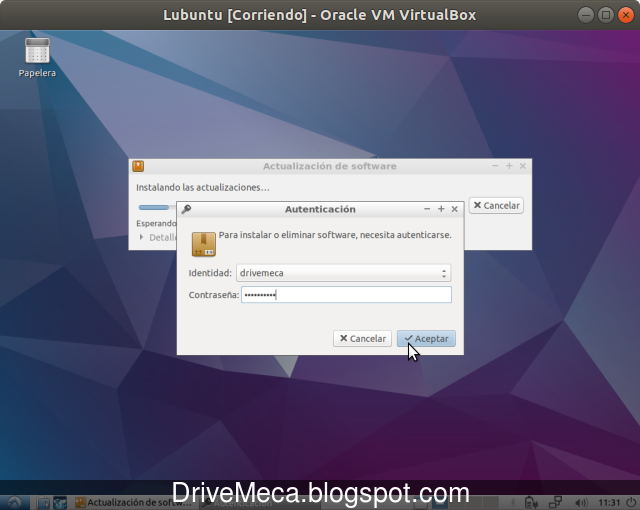Open the Papelera desktop icon

point(37,58)
